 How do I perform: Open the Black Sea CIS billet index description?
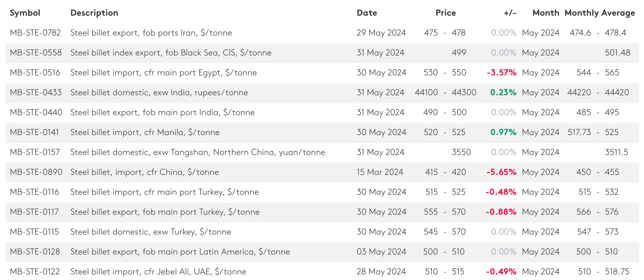pos(171,53)
